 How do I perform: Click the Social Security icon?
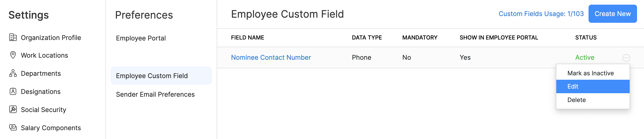pyautogui.click(x=13, y=109)
